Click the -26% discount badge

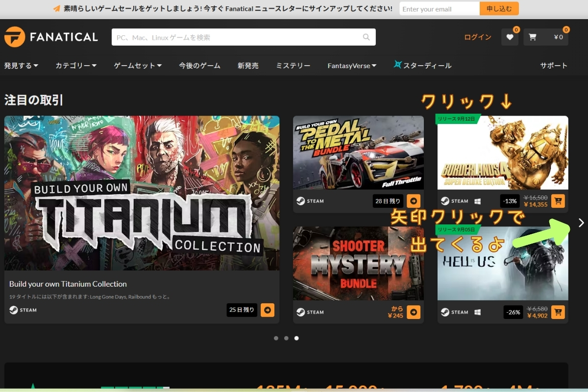point(514,312)
